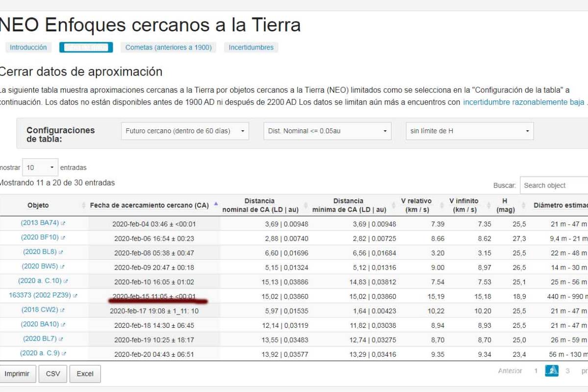Click external link icon beside 2020 BL8
The width and height of the screenshot is (588, 392).
tap(61, 253)
